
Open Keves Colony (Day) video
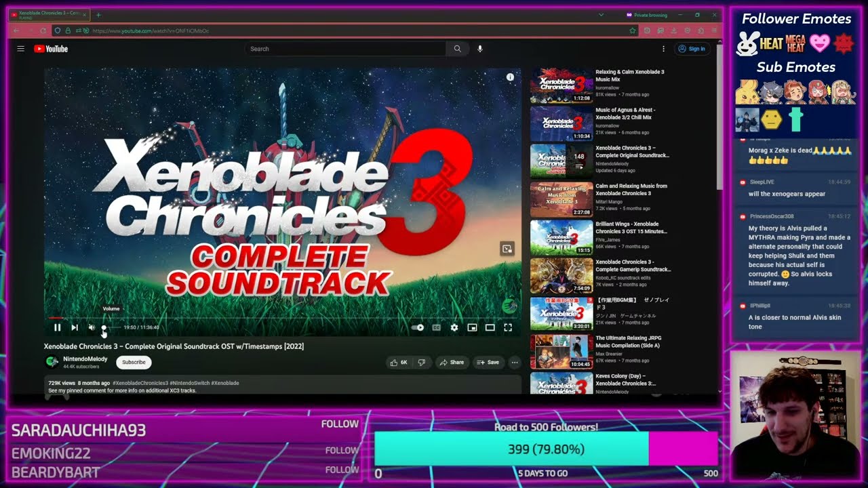click(601, 383)
